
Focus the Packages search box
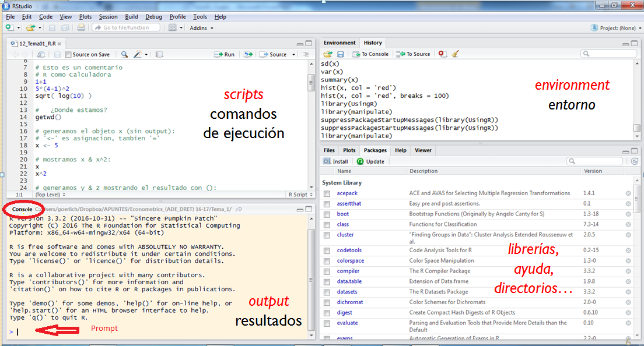pyautogui.click(x=595, y=161)
